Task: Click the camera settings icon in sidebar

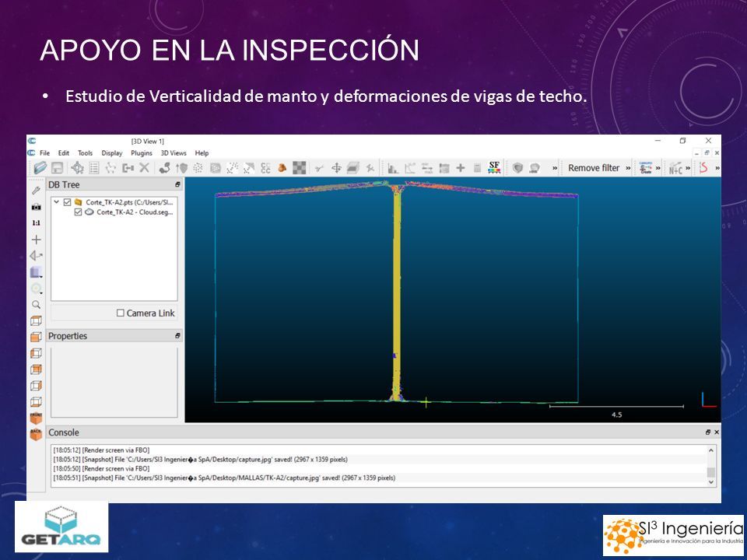Action: pyautogui.click(x=37, y=207)
